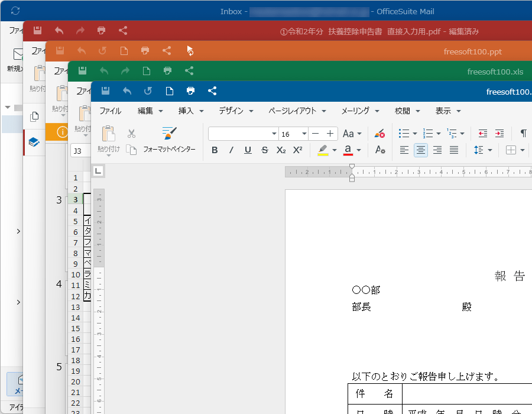Save in the red PDF window title bar
This screenshot has width=532, height=414.
[x=37, y=31]
